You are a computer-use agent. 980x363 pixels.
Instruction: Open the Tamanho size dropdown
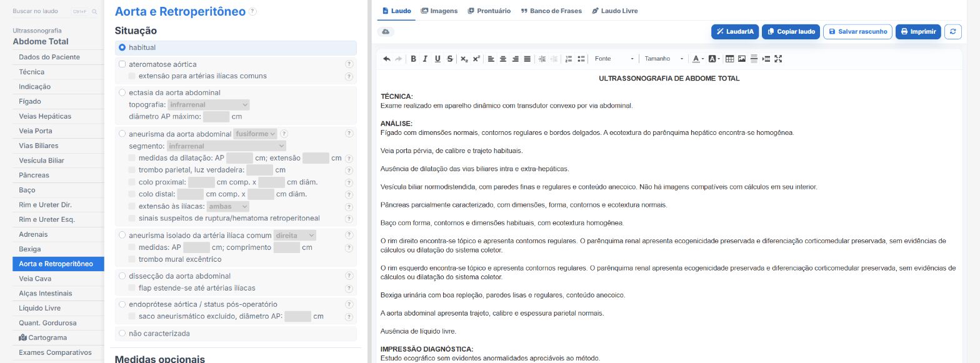pos(664,59)
